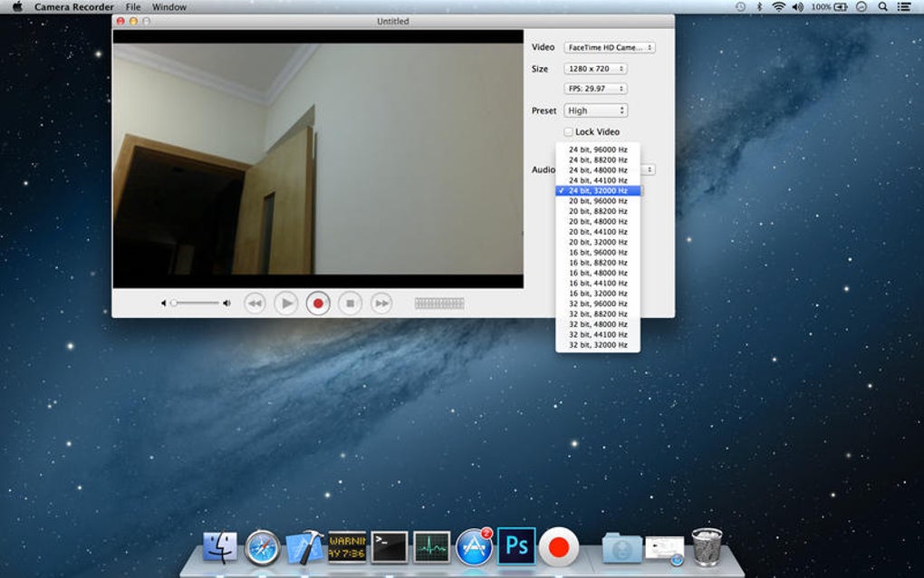Expand the Size 1280 x 720 dropdown
The image size is (924, 578).
click(x=594, y=69)
